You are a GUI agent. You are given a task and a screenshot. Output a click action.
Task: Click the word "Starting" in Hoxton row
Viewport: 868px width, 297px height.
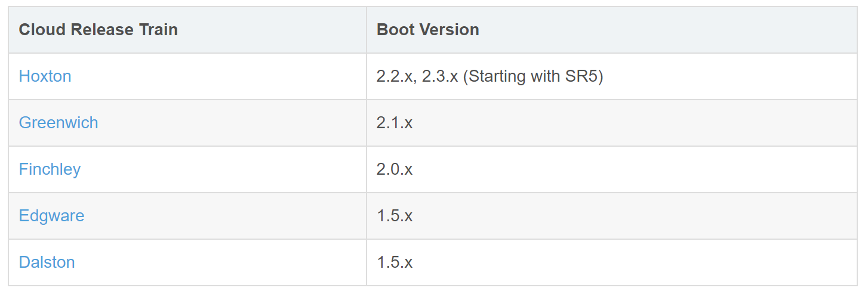[495, 76]
